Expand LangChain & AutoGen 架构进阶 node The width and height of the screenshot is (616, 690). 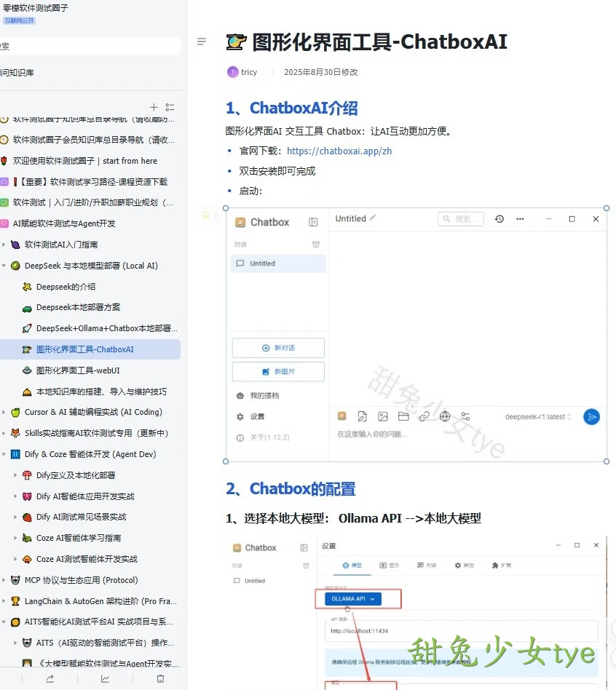4,601
